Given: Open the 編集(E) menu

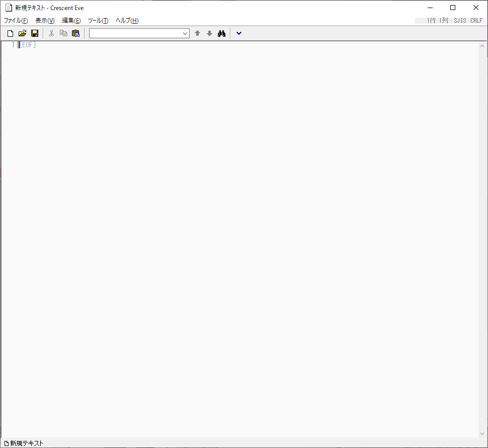Looking at the screenshot, I should point(71,21).
